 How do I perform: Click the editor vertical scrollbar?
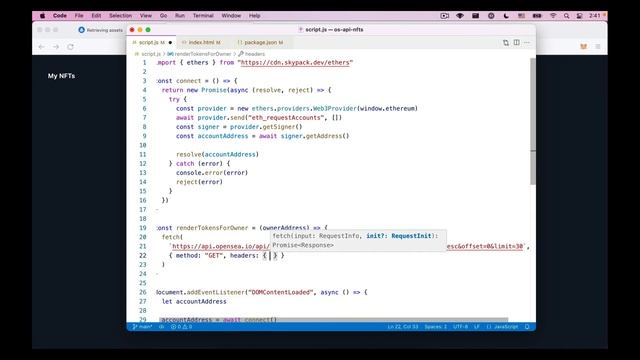pos(533,121)
